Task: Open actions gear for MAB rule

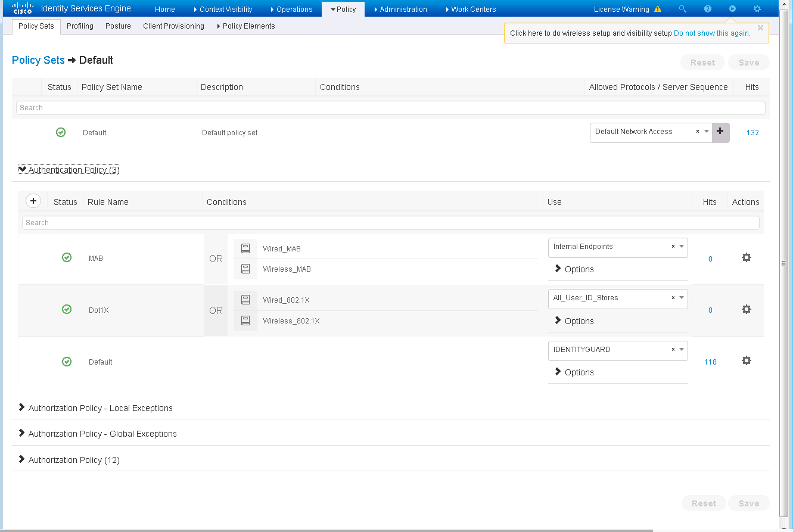Action: [x=746, y=257]
